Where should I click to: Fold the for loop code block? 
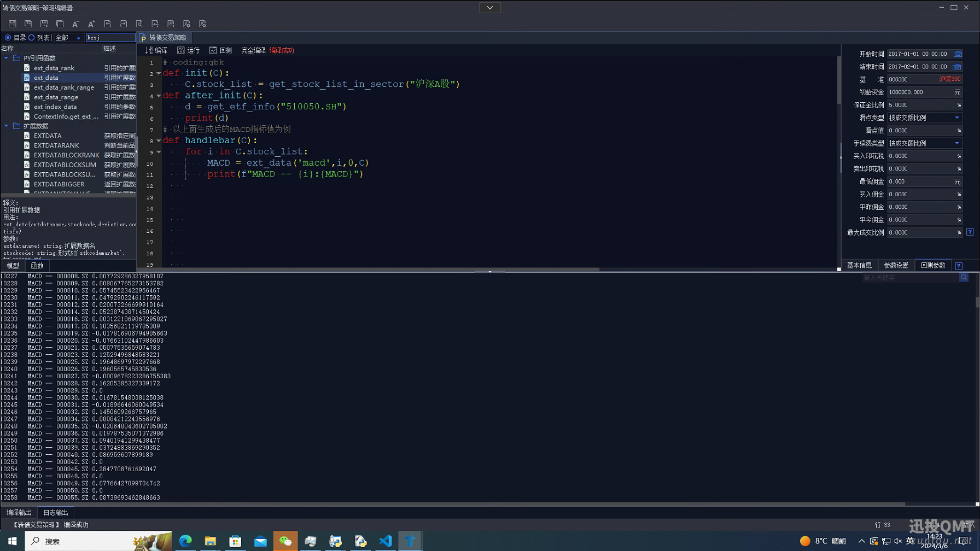[x=159, y=152]
